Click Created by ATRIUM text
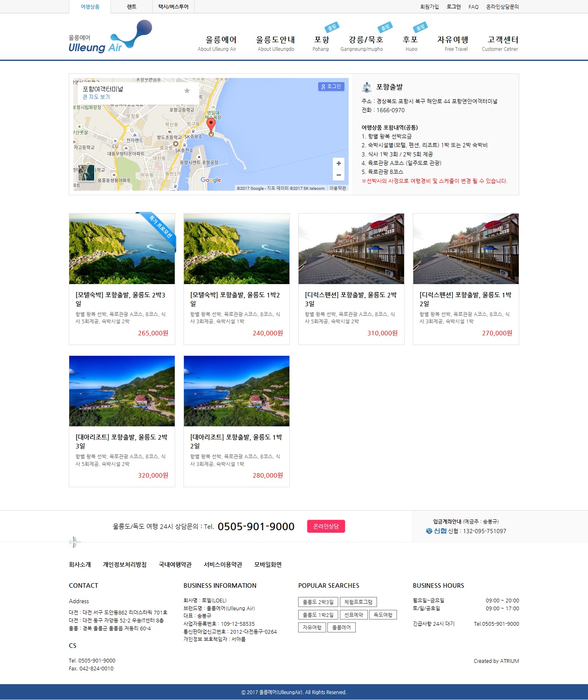 coord(496,661)
